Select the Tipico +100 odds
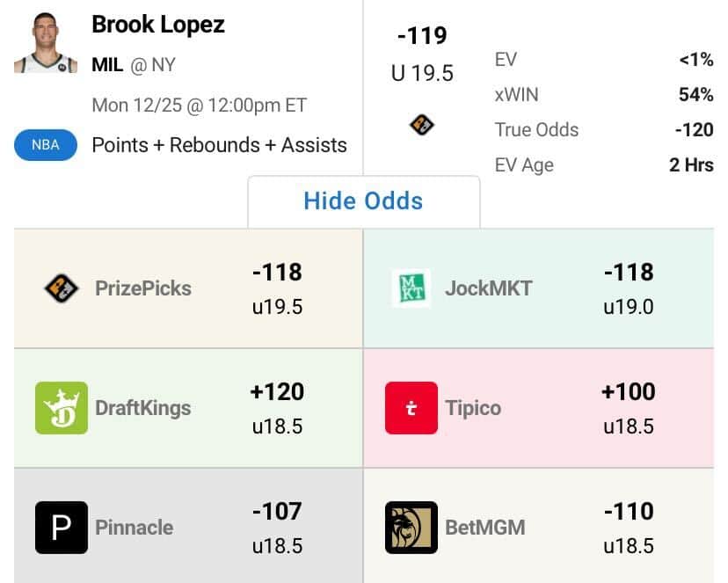 [628, 392]
